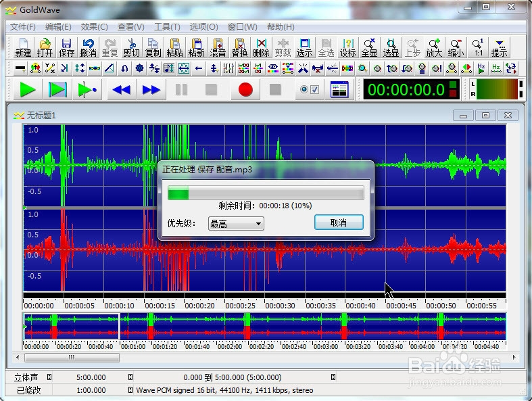Screen dimensions: 532x401
Task: Open the 选项(O) menu
Action: point(203,27)
